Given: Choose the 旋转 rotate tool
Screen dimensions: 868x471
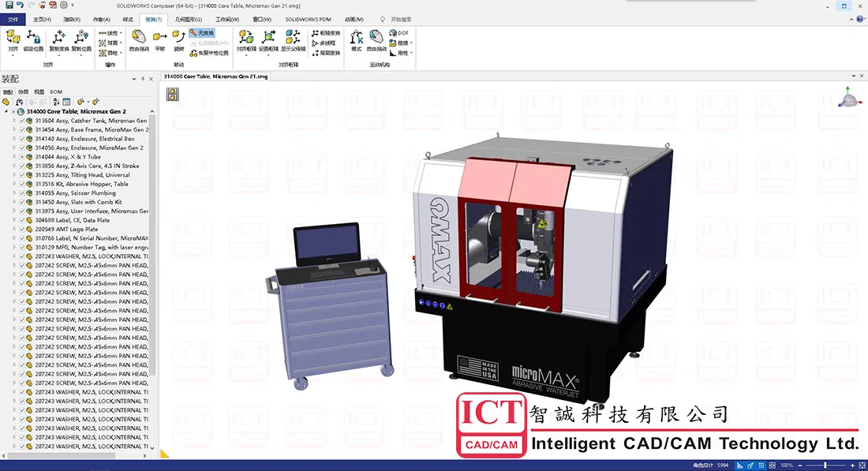Looking at the screenshot, I should (179, 41).
